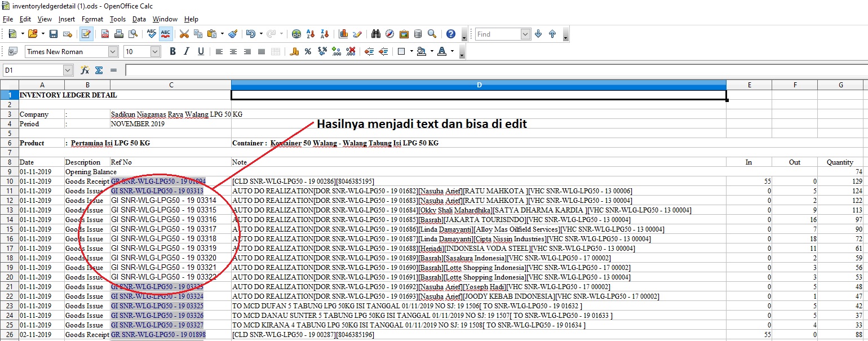
Task: Click the Decrease Indent icon
Action: tap(369, 51)
